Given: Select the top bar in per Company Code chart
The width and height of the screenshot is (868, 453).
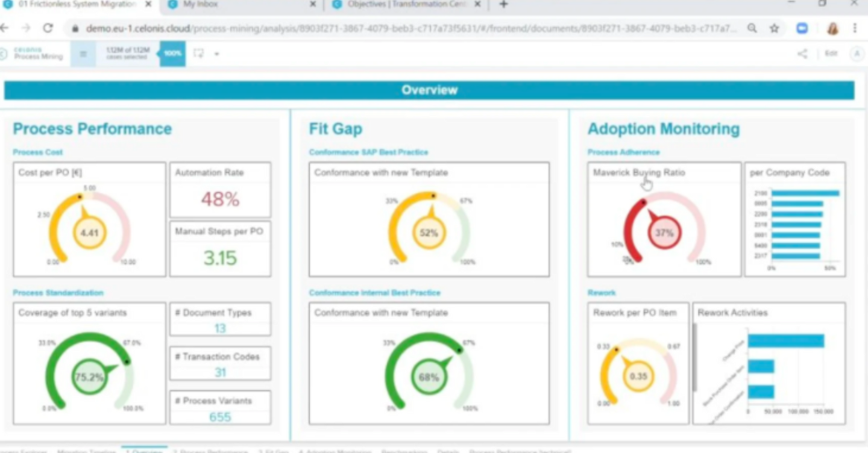Looking at the screenshot, I should click(805, 193).
